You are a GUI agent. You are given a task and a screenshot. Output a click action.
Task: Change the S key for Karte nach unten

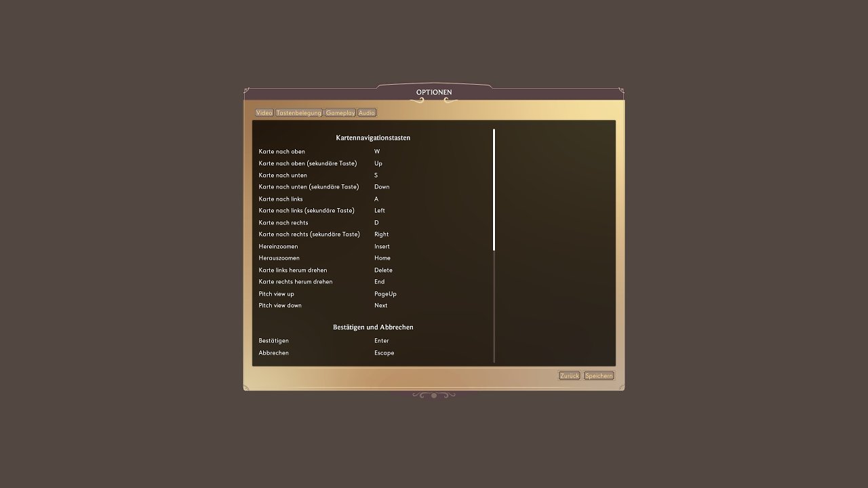[376, 176]
